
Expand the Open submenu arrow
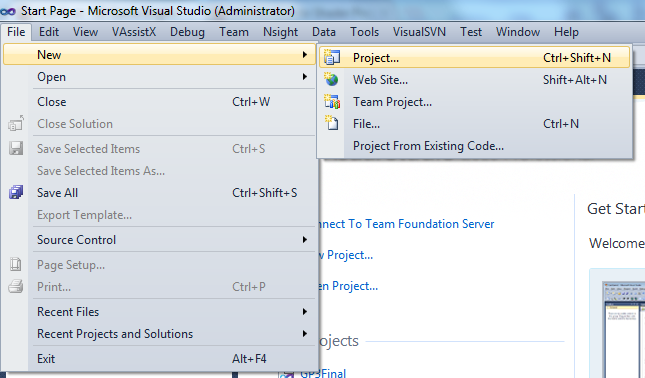304,77
